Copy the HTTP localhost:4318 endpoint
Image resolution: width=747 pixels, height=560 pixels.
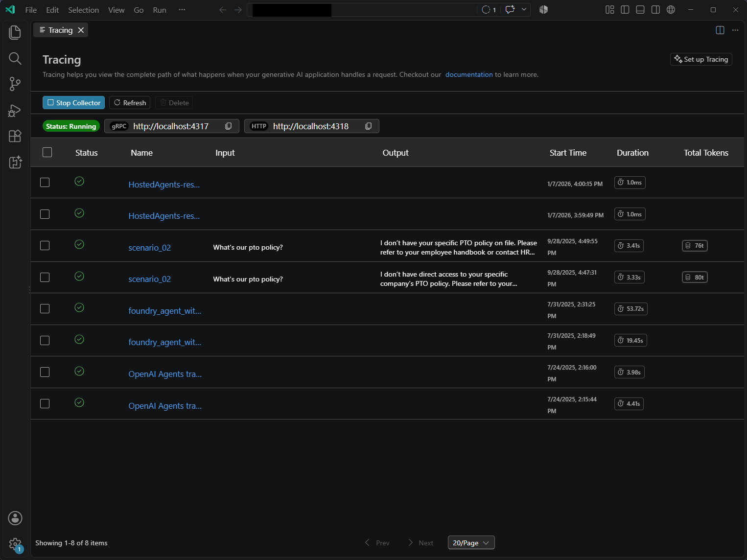pos(369,126)
